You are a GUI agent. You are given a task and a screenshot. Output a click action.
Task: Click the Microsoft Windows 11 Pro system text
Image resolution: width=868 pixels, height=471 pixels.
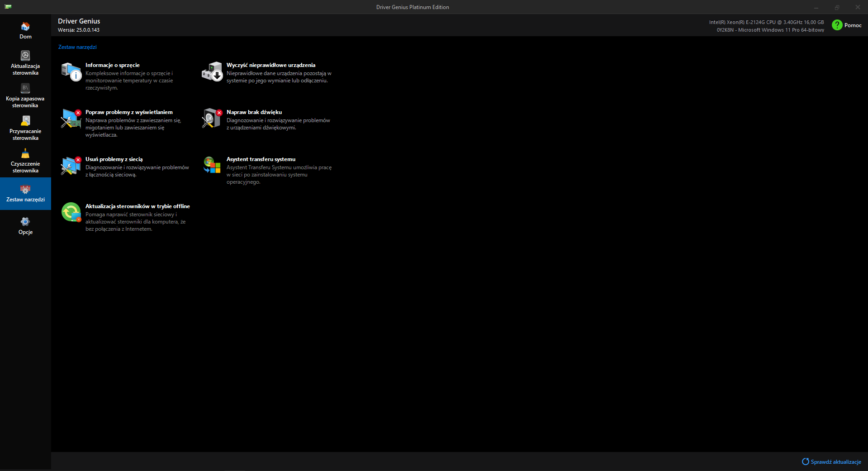point(770,30)
